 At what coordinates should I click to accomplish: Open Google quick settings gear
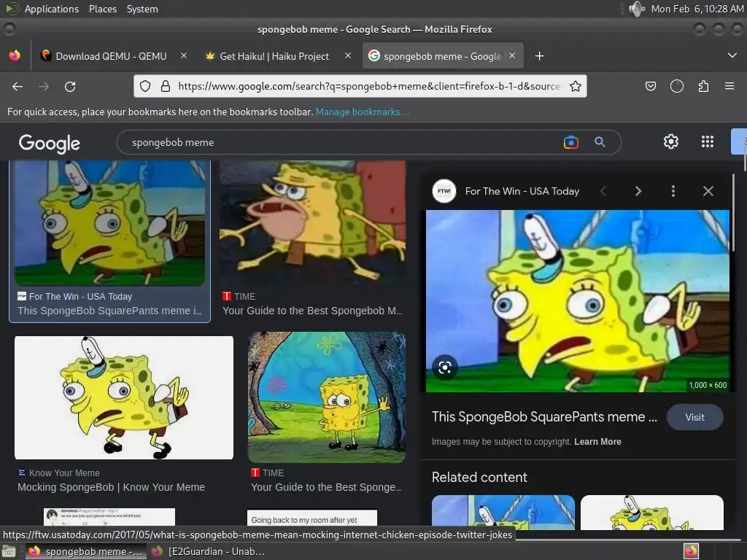671,141
